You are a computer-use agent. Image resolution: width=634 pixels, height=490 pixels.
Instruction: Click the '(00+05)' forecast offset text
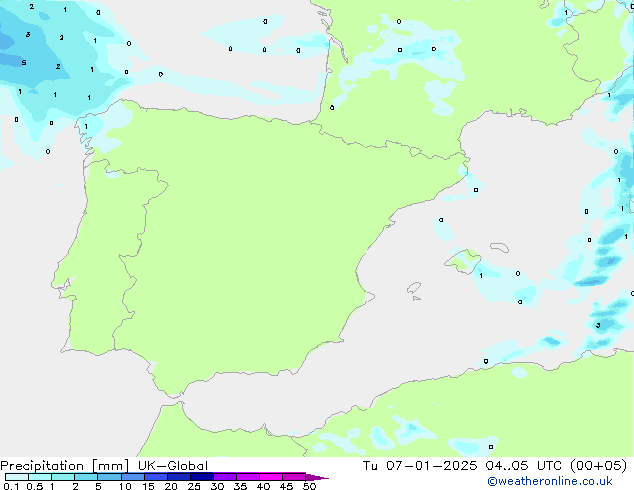(598, 466)
